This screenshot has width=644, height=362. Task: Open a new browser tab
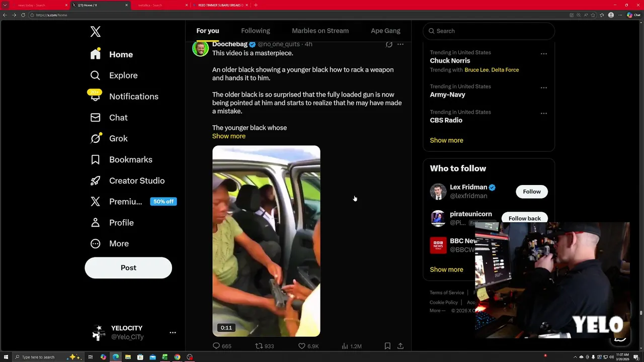256,5
